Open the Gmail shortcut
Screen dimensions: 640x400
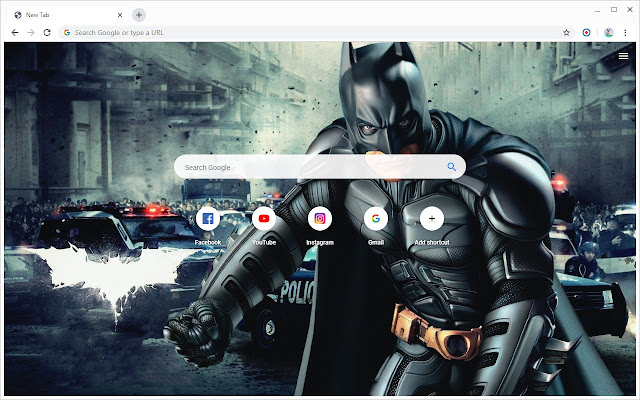376,219
